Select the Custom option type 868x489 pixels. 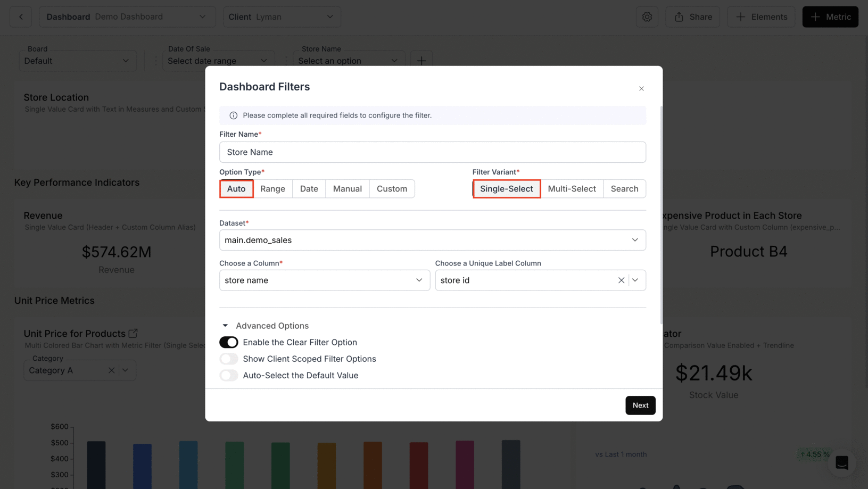point(392,189)
